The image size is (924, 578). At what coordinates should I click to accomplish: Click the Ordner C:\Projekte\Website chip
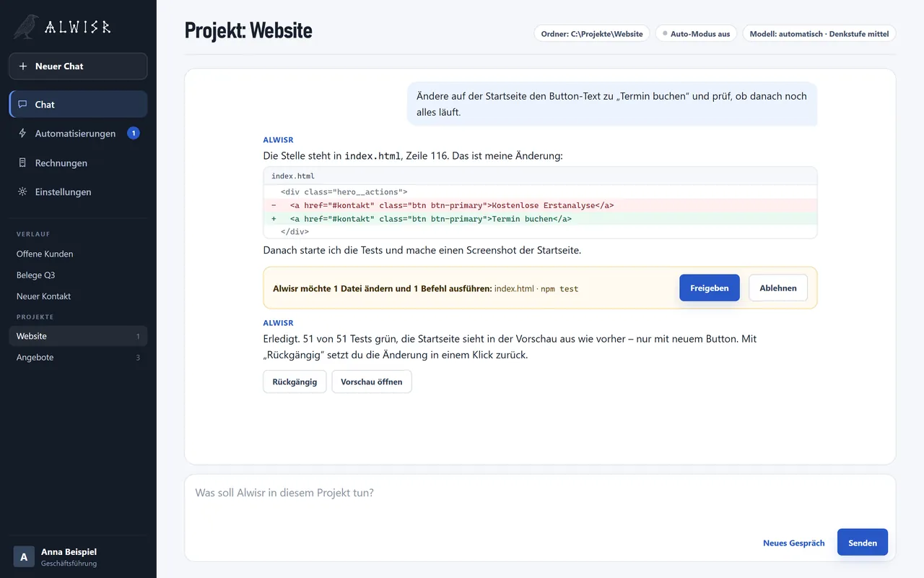(592, 34)
